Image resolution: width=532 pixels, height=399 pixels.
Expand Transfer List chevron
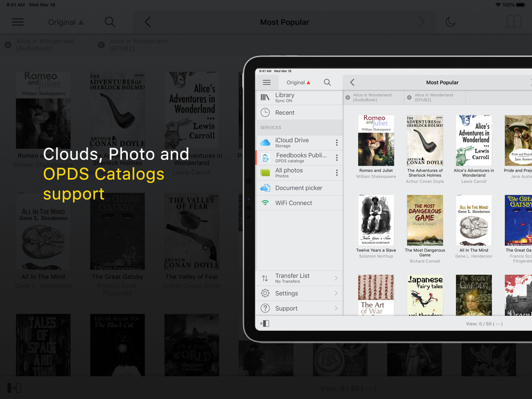click(336, 278)
